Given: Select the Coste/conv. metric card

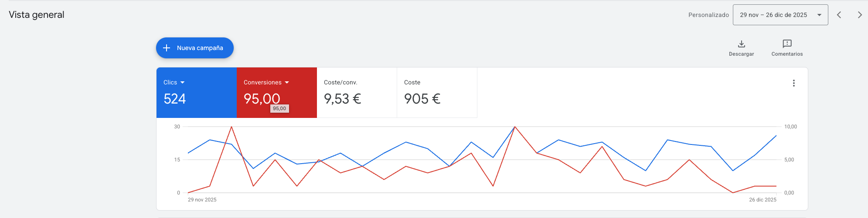Looking at the screenshot, I should pyautogui.click(x=357, y=92).
